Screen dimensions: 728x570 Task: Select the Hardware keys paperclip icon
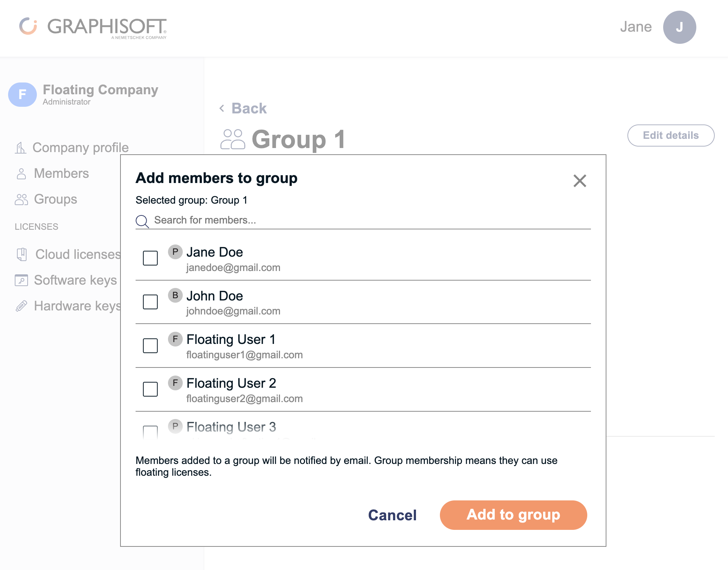click(x=22, y=305)
